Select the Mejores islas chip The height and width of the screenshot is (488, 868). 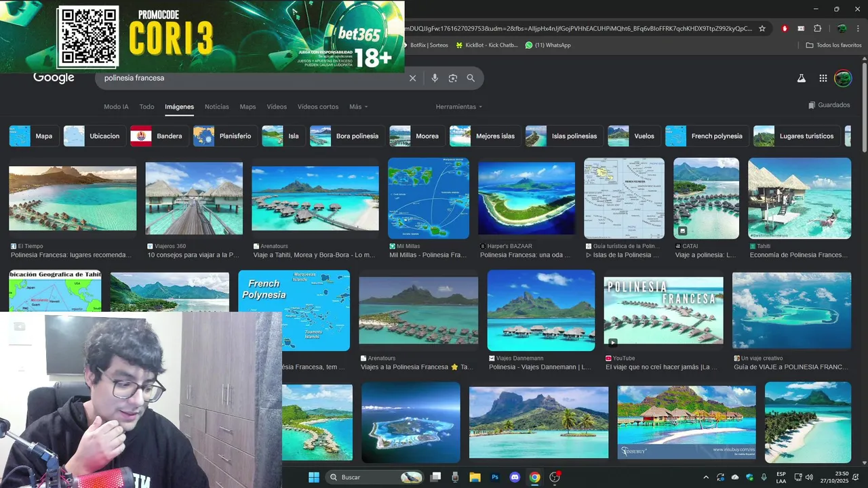coord(485,136)
